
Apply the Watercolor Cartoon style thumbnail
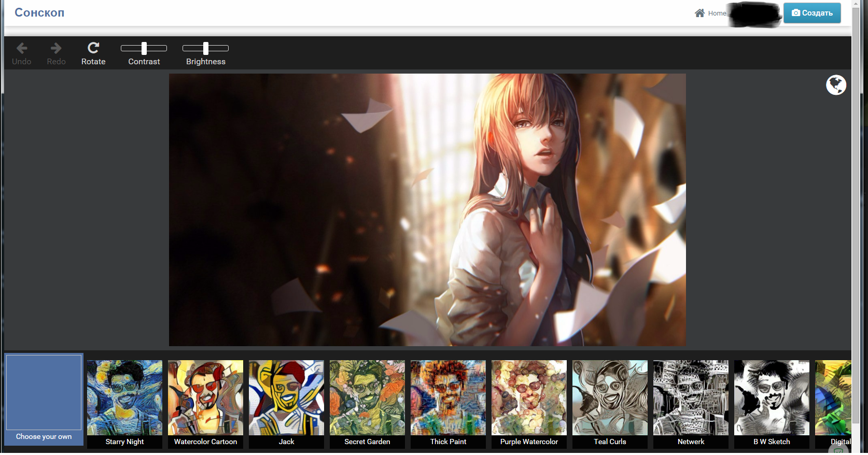205,398
